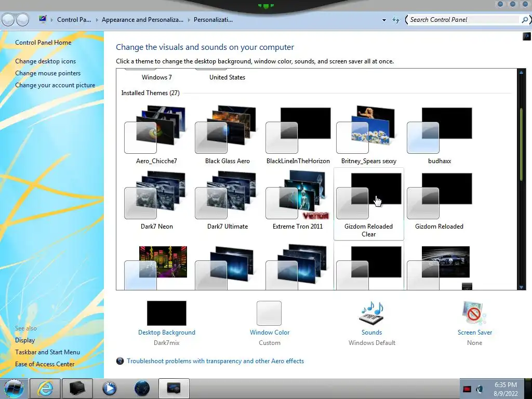Open the Screen Saver icon
This screenshot has width=532, height=399.
tap(474, 312)
